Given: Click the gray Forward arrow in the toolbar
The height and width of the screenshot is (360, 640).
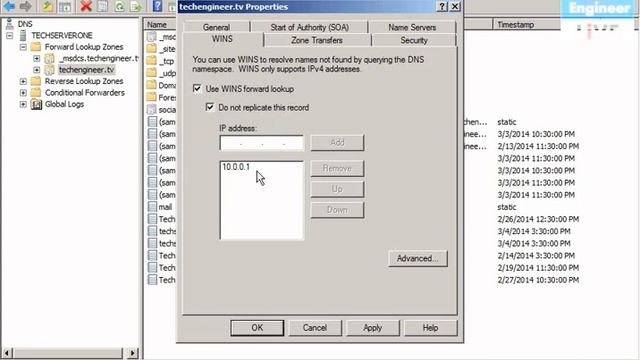Looking at the screenshot, I should (x=25, y=6).
